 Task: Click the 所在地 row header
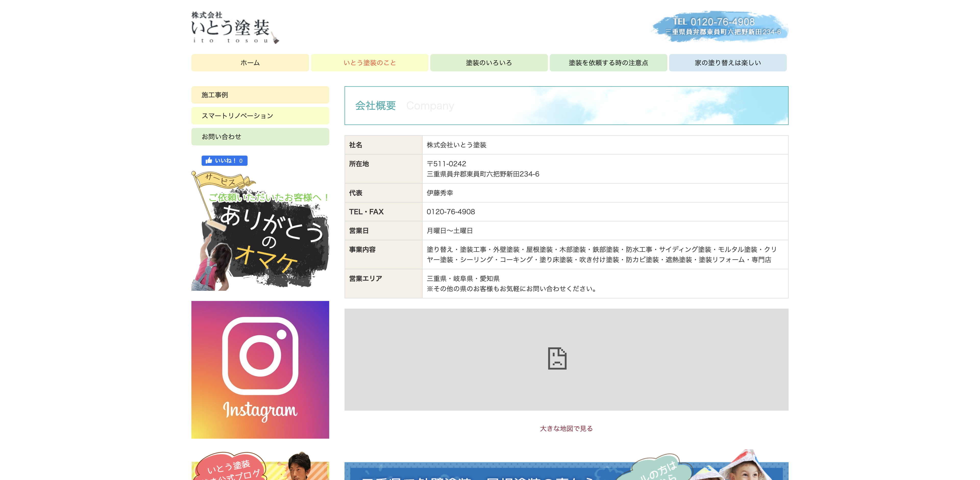pyautogui.click(x=384, y=169)
